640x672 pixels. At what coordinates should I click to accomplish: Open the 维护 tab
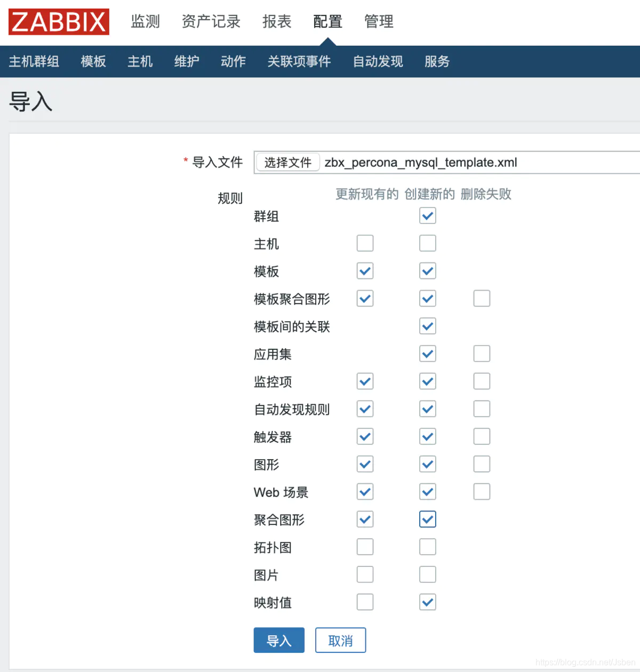(186, 61)
